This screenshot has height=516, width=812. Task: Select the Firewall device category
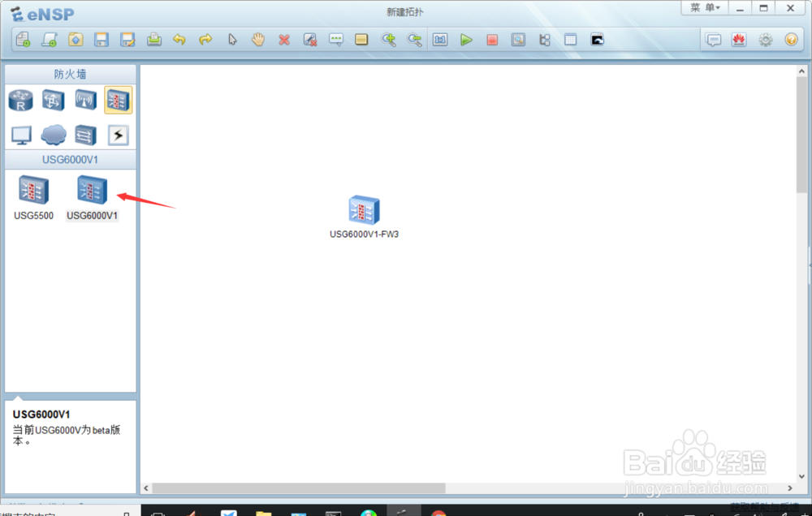pyautogui.click(x=118, y=100)
